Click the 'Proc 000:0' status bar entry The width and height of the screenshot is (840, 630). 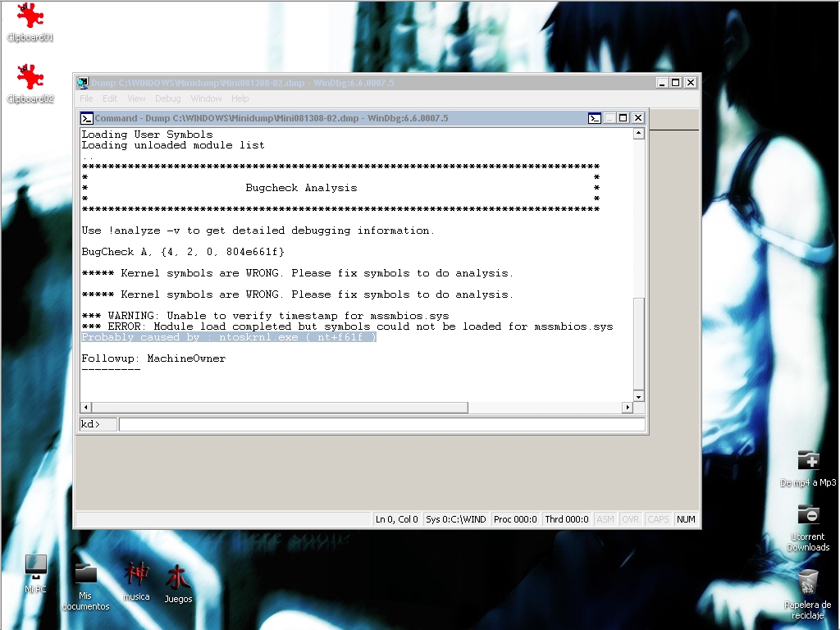515,519
